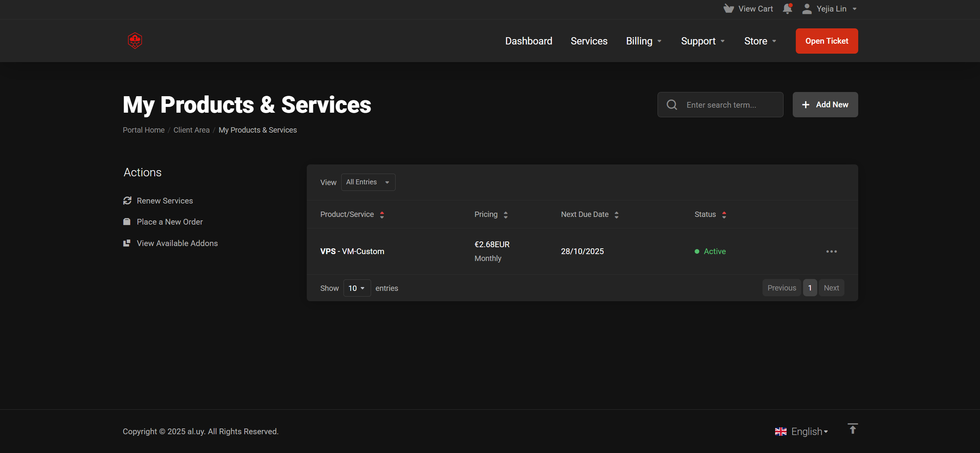This screenshot has height=453, width=980.
Task: Go to Dashboard in the navigation
Action: point(528,41)
